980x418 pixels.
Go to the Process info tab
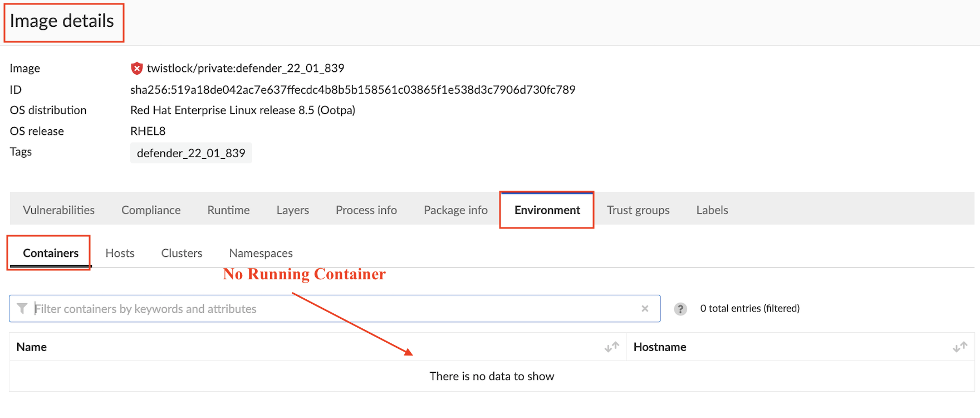[366, 210]
